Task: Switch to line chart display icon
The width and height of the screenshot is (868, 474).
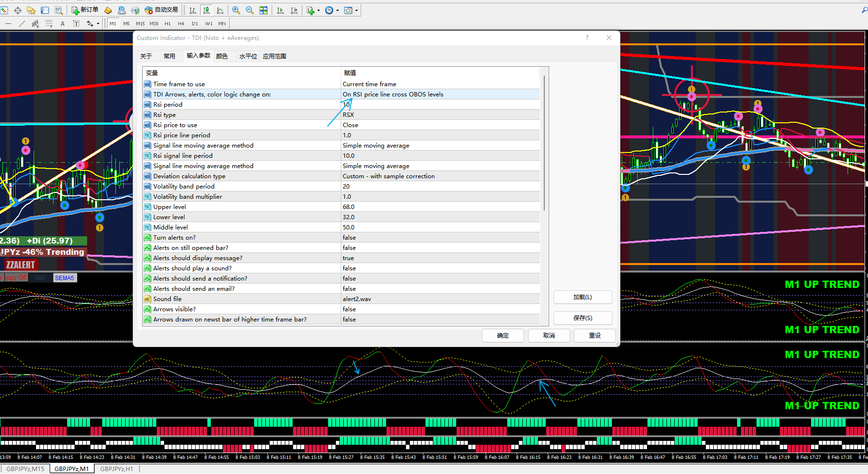Action: coord(220,10)
